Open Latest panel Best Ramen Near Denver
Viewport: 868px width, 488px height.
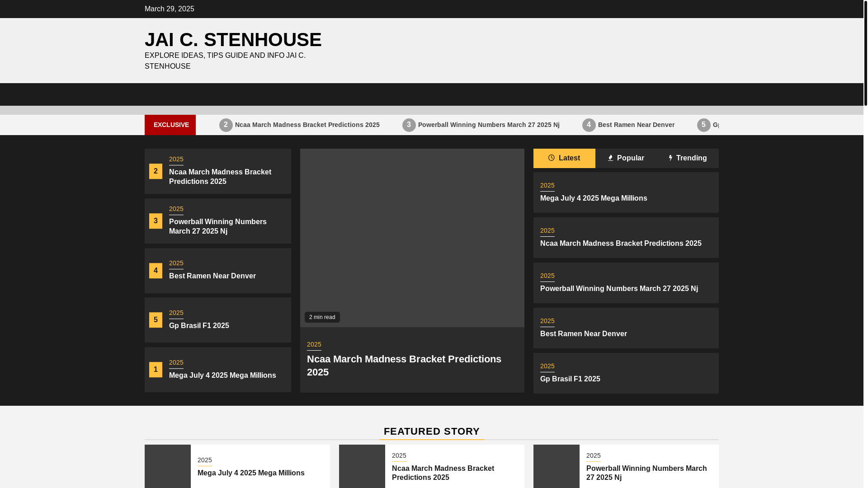click(x=584, y=333)
